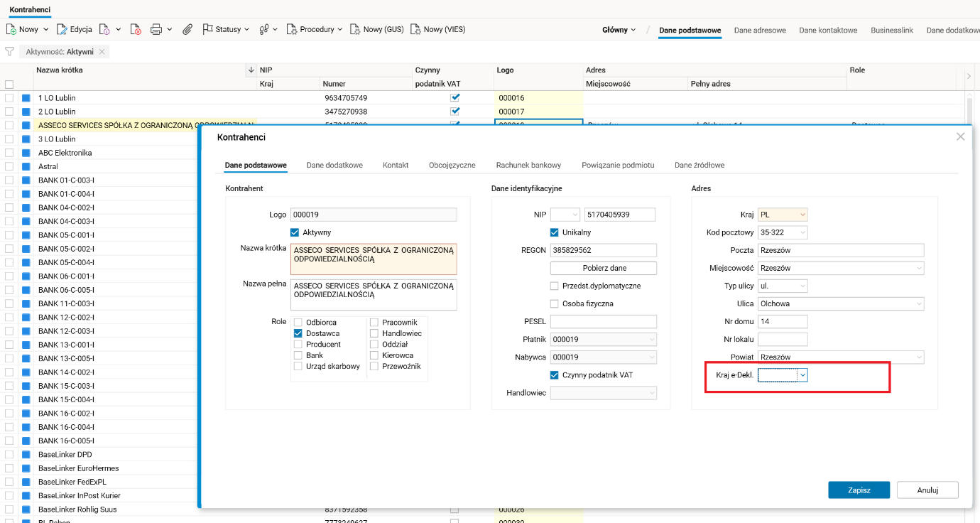This screenshot has width=980, height=523.
Task: Click the printer icon in toolbar
Action: coord(156,29)
